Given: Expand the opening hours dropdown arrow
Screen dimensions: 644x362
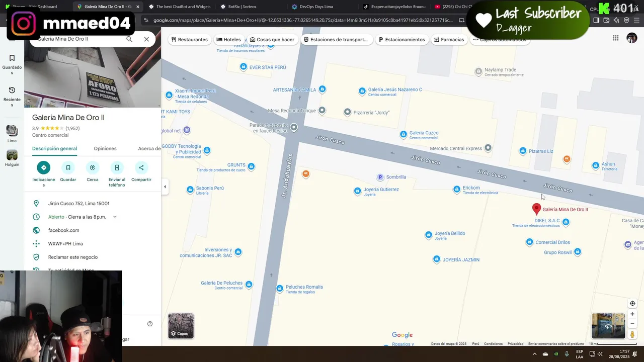Looking at the screenshot, I should click(x=115, y=217).
